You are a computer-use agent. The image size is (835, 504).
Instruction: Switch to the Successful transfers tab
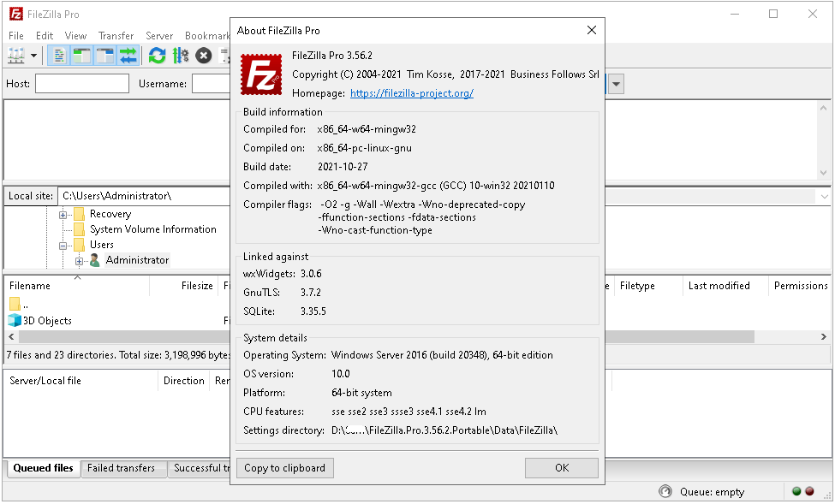pyautogui.click(x=200, y=468)
